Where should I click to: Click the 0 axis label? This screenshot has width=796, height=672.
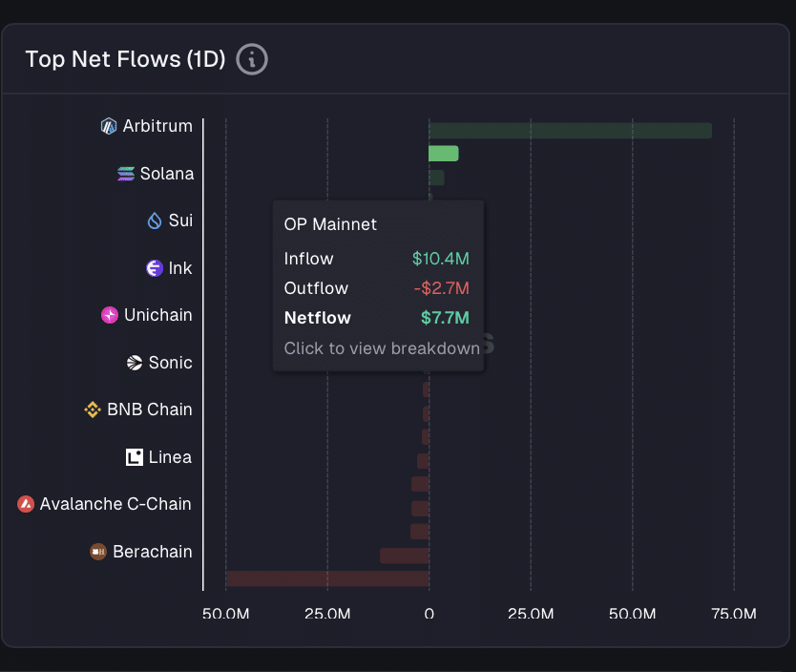click(429, 614)
